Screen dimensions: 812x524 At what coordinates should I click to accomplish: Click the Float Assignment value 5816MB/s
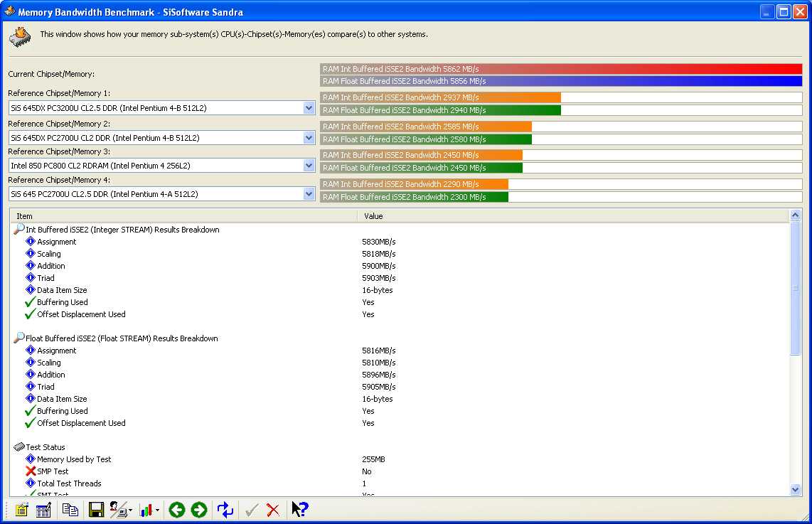point(378,351)
